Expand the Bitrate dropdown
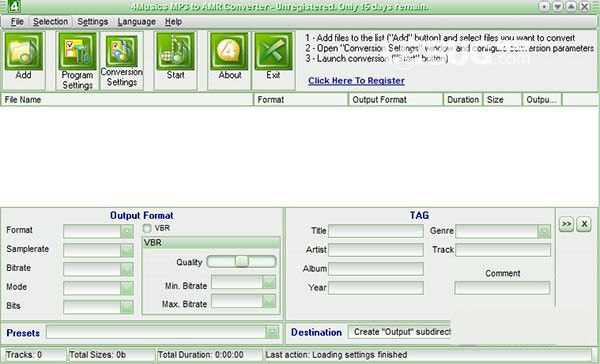 tap(127, 269)
